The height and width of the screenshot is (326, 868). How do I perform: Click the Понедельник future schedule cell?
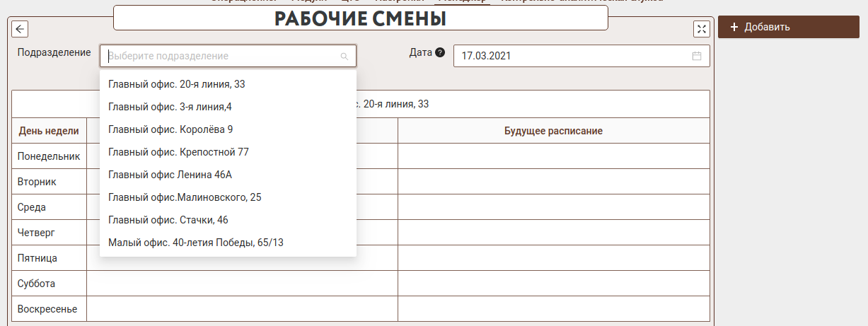[553, 156]
